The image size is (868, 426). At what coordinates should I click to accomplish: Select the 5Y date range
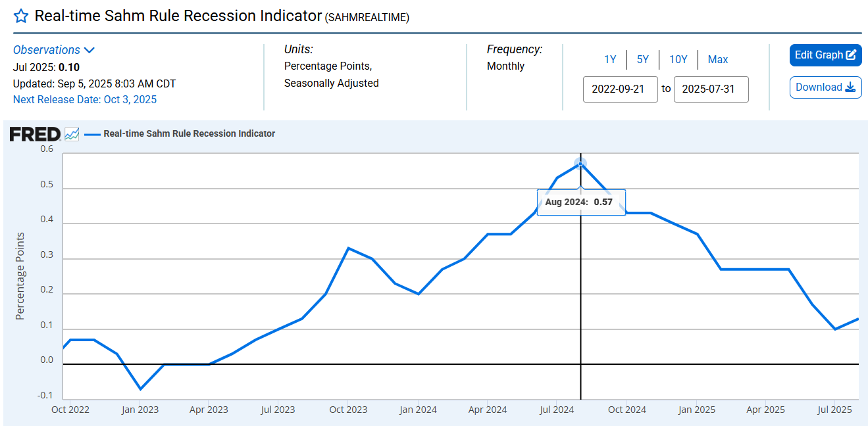[643, 60]
